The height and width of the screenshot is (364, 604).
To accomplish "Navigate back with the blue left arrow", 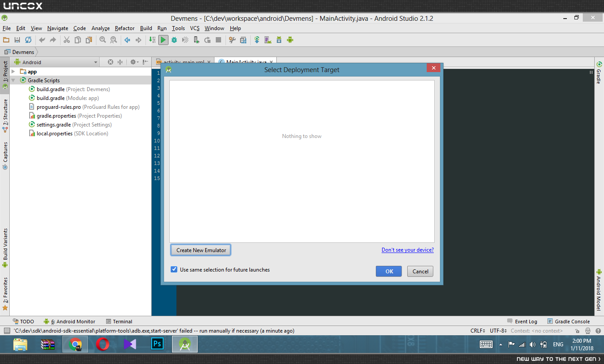I will (127, 40).
